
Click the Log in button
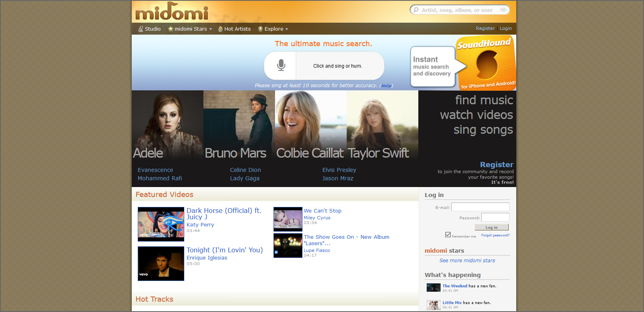[492, 227]
